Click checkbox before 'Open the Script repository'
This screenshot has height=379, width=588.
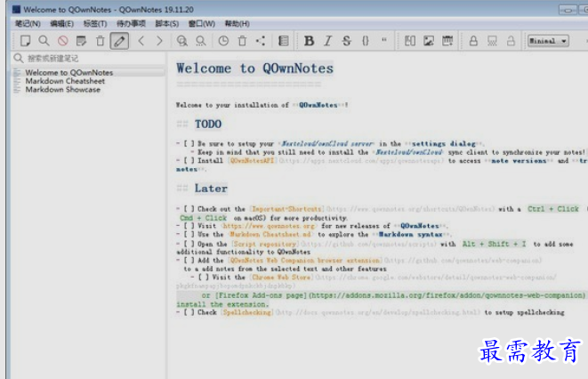click(189, 244)
